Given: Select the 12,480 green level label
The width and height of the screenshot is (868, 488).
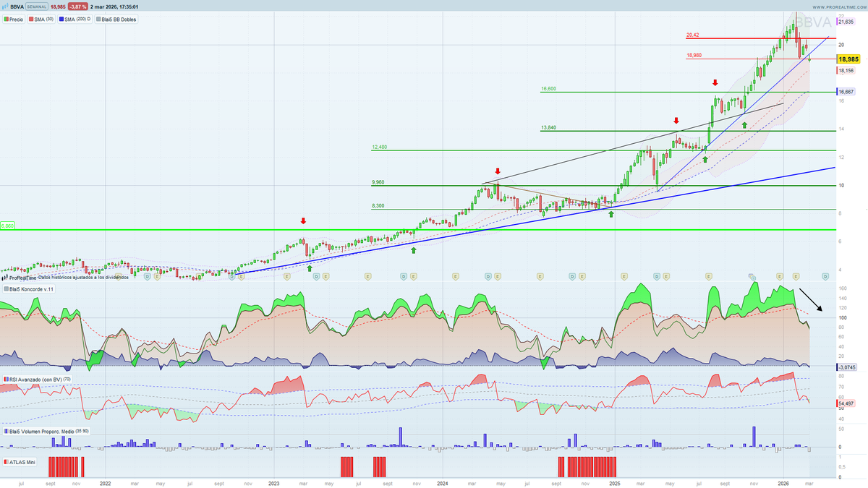Looking at the screenshot, I should 379,147.
